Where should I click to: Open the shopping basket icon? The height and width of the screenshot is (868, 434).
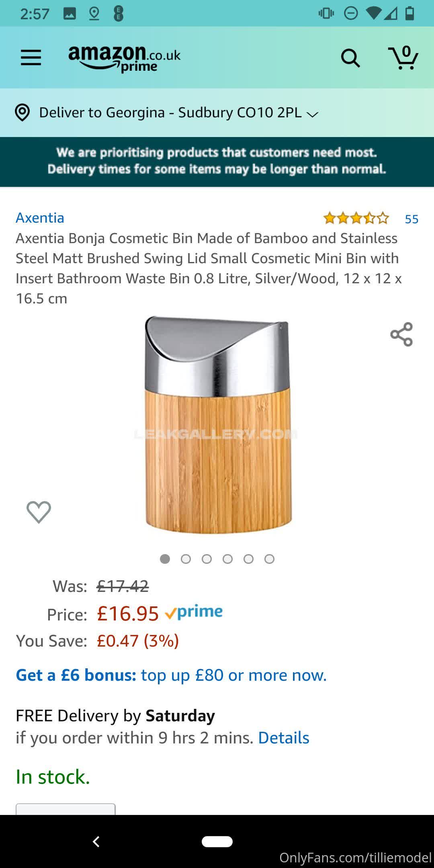(403, 58)
